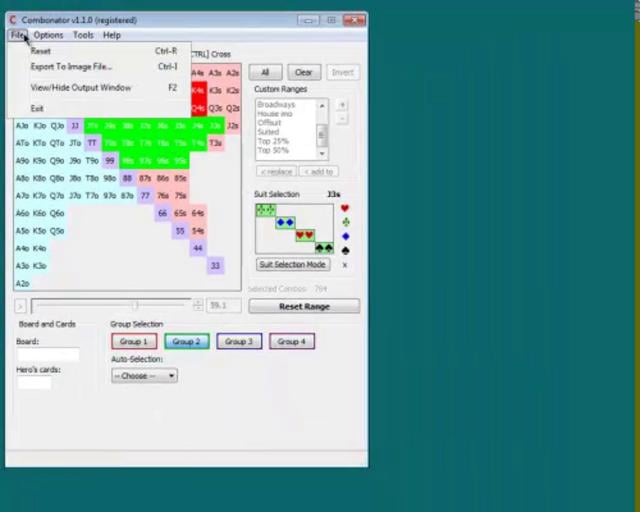Click the 54s hand cell
This screenshot has height=512, width=640.
[198, 231]
